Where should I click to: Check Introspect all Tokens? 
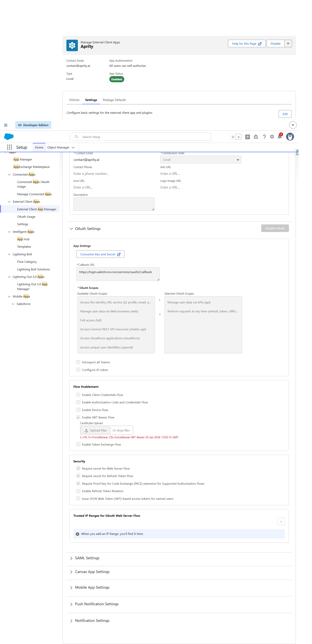78,362
